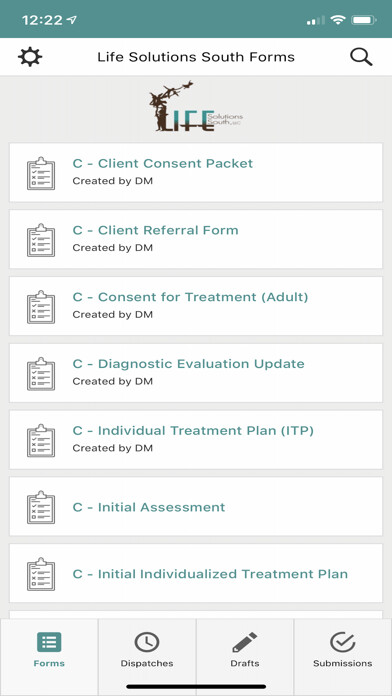This screenshot has width=392, height=696.
Task: Open C - Initial Assessment form
Action: (x=196, y=506)
